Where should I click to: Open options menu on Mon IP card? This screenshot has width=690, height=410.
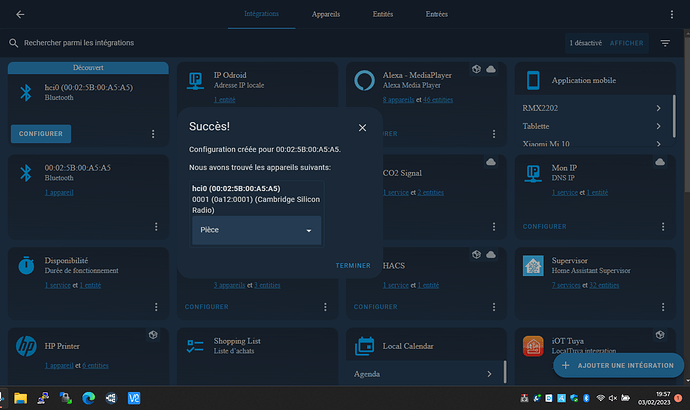[x=663, y=227]
